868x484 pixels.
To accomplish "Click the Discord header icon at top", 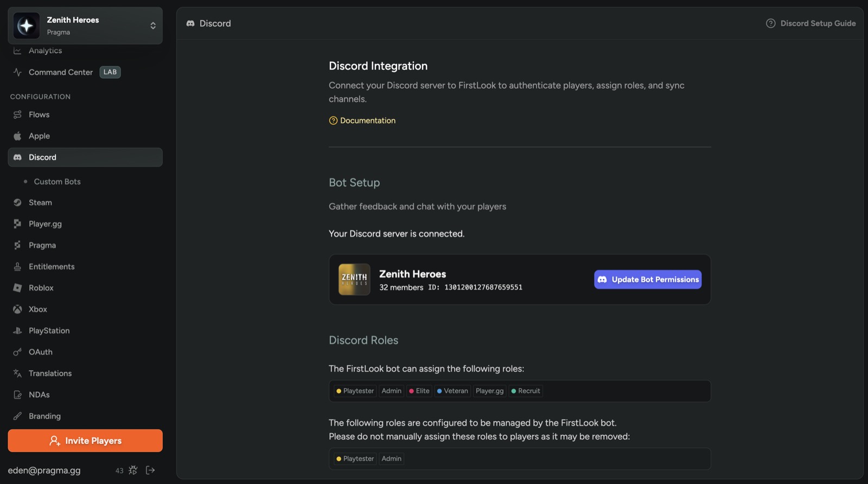I will (x=190, y=23).
